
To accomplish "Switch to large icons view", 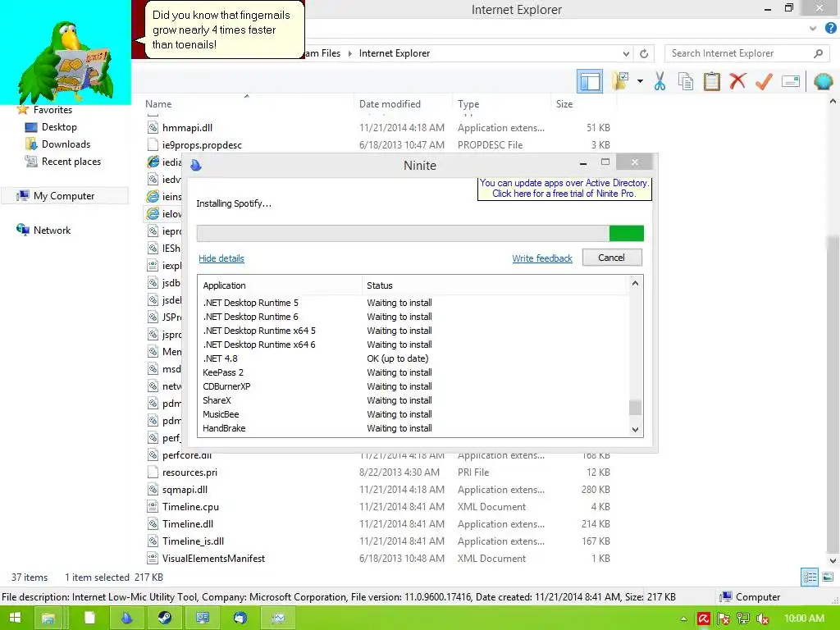I will pos(828,577).
